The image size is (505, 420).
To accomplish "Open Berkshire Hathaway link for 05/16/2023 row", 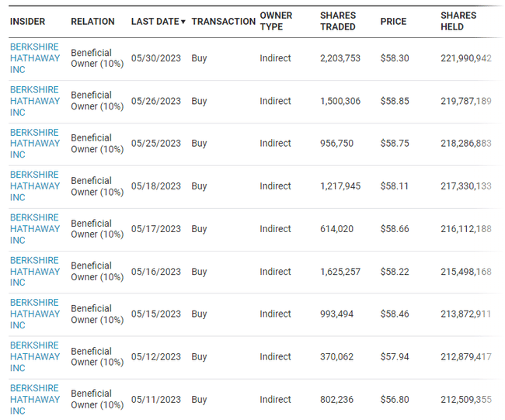I will click(35, 272).
